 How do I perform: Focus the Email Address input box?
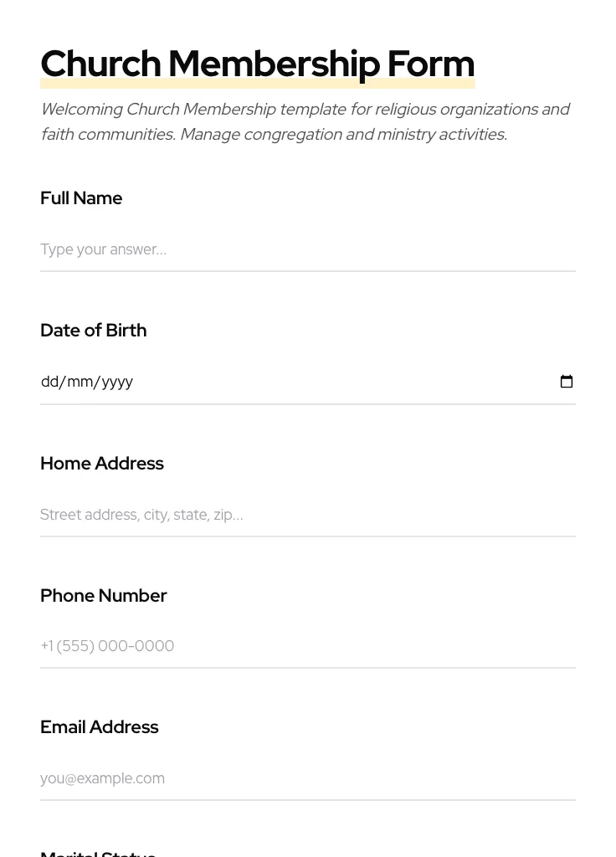click(x=307, y=778)
